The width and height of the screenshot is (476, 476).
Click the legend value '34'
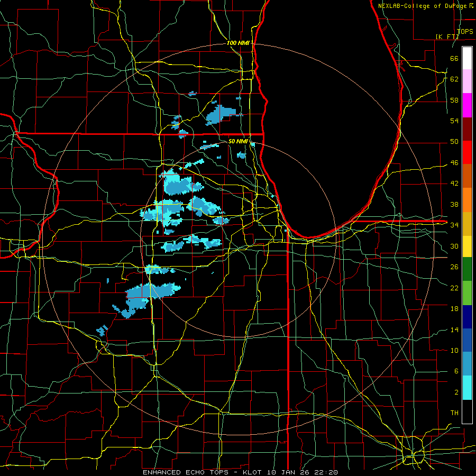pyautogui.click(x=454, y=225)
